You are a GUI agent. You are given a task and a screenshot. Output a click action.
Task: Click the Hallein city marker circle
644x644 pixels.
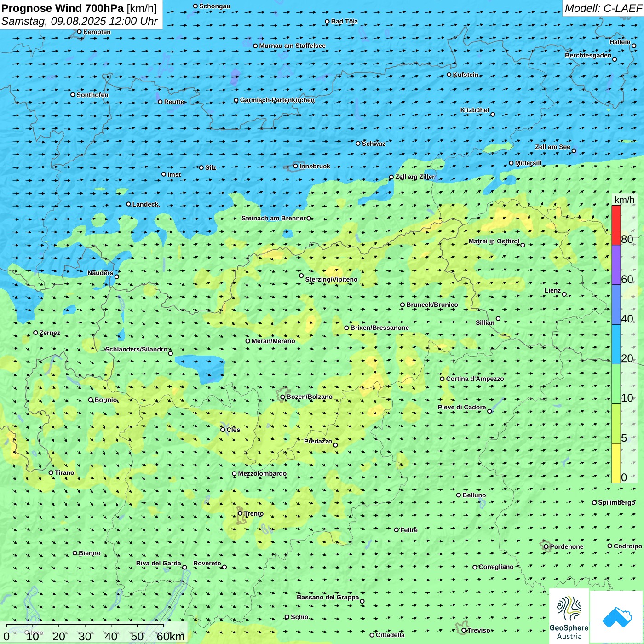634,46
